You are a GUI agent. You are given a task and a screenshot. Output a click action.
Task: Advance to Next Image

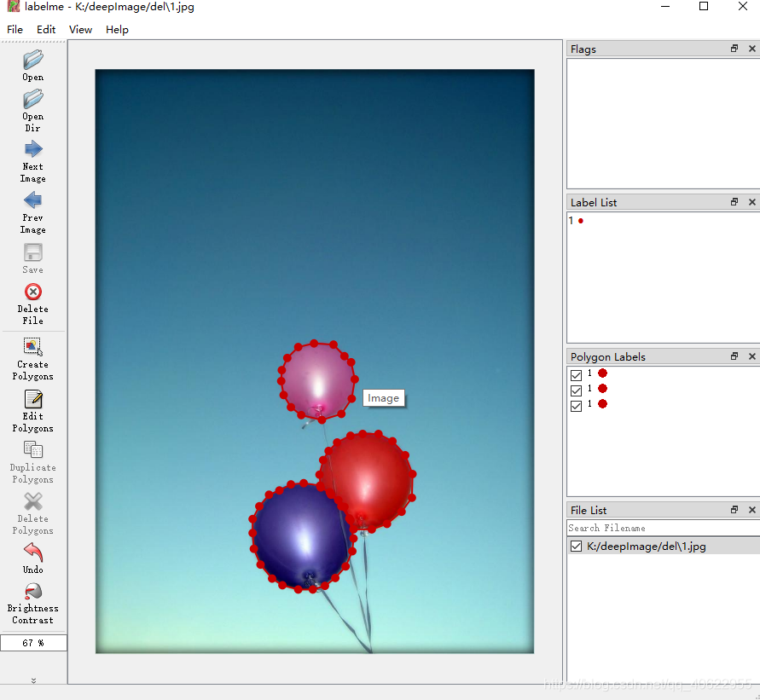(32, 158)
